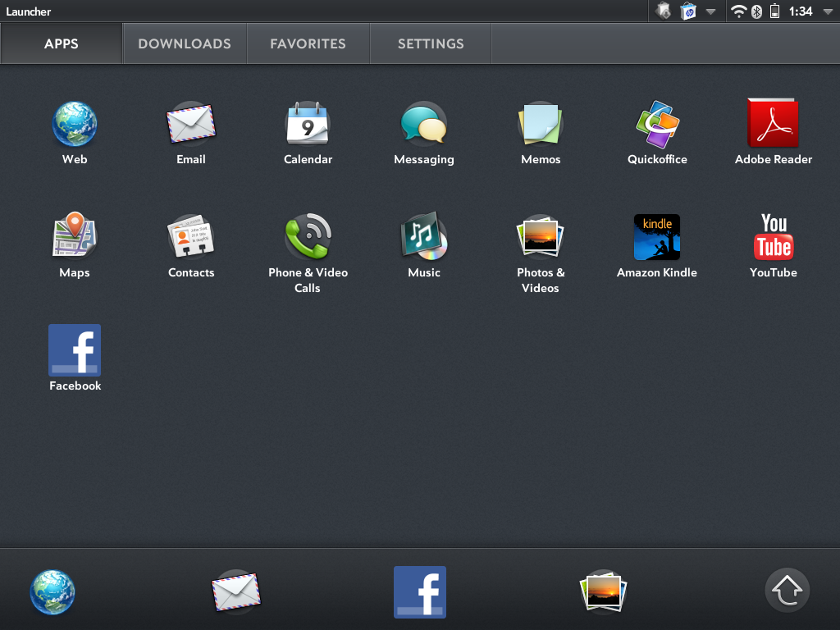Tap the photos icon in the dock
The image size is (840, 630).
coord(603,591)
